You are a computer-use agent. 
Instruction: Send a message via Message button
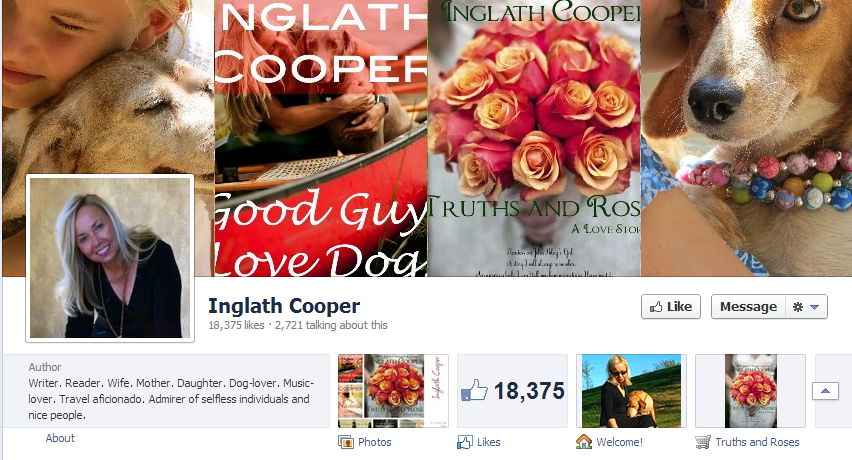tap(748, 307)
